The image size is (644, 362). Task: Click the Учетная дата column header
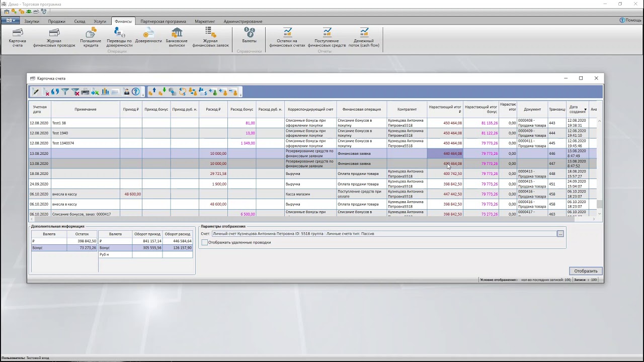(40, 109)
